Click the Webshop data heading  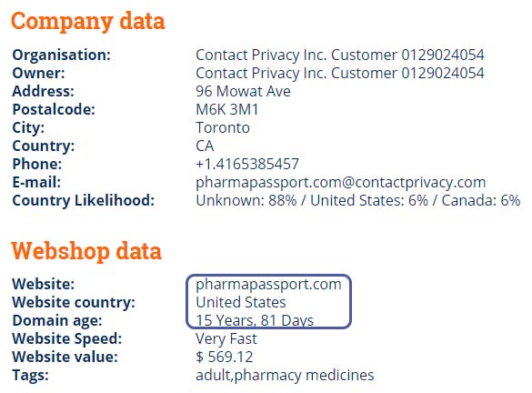point(86,251)
